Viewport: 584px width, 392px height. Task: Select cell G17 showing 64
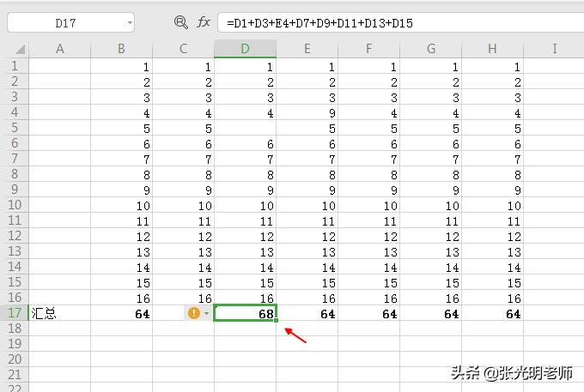pos(430,313)
